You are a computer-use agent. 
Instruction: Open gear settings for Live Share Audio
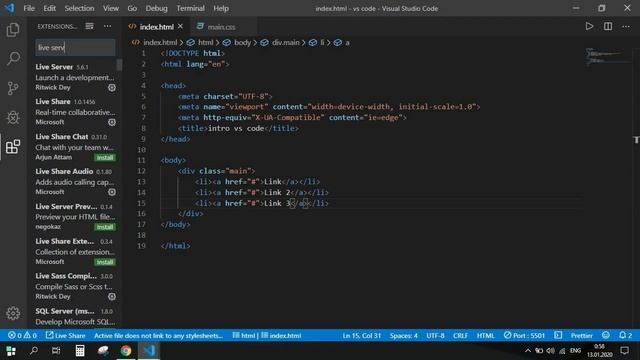[x=112, y=192]
